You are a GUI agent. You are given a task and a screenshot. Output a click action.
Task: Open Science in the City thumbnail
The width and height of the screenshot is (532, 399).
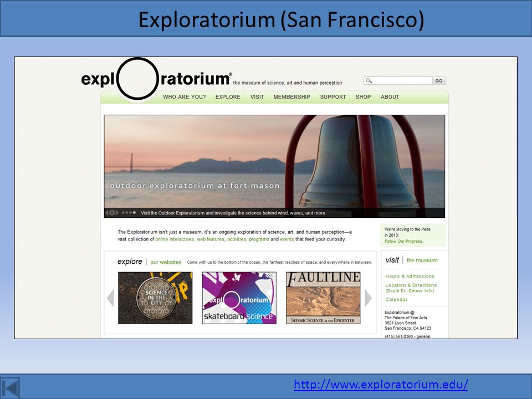point(155,298)
